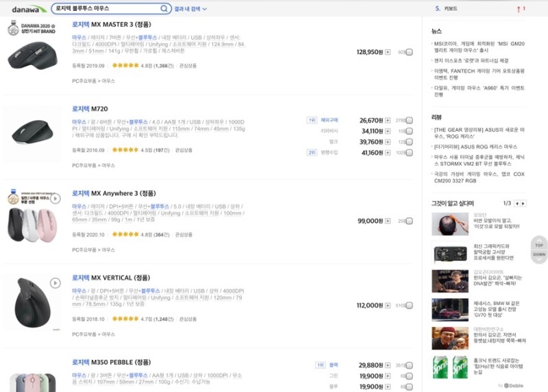The image size is (548, 392).
Task: Check the box for 41,160원 M720 option
Action: (x=409, y=153)
